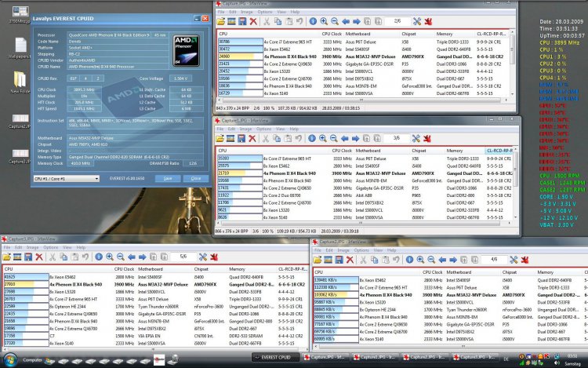Click Info icon in Capture2.JPG window toolbar
The height and width of the screenshot is (368, 588).
click(409, 260)
